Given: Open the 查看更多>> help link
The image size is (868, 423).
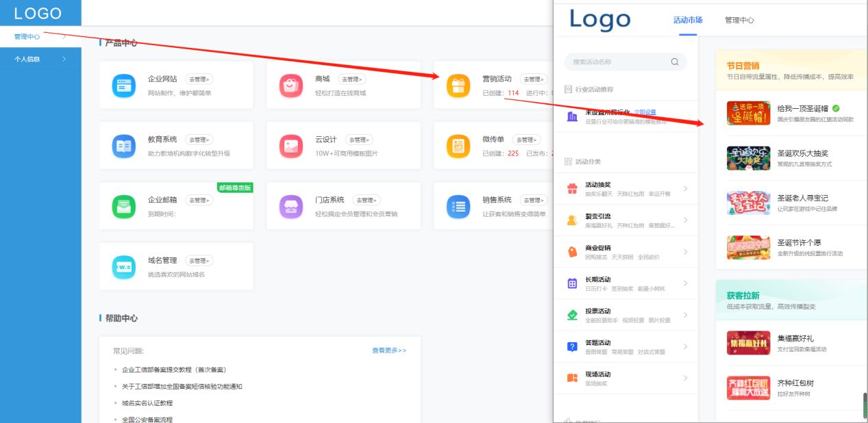Looking at the screenshot, I should 389,350.
